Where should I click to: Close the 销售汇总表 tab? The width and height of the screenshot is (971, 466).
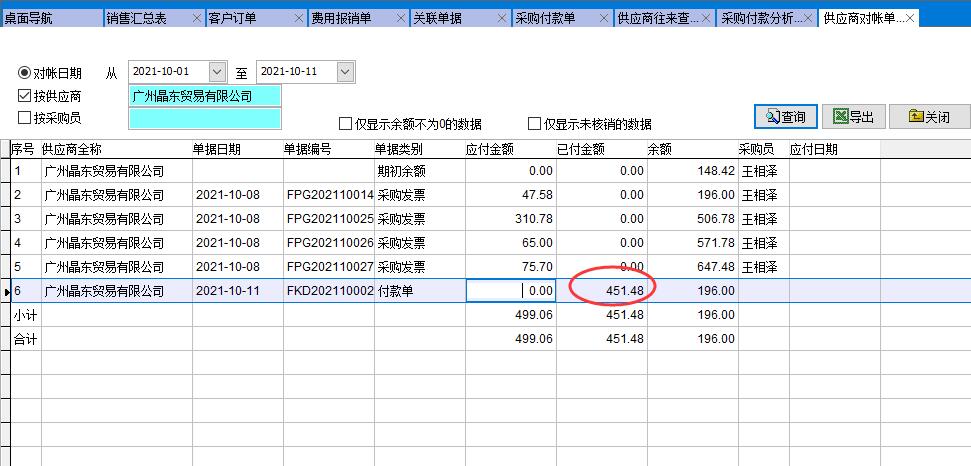click(195, 19)
